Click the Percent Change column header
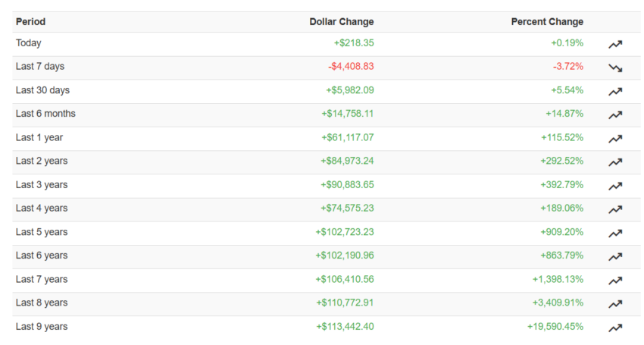Image resolution: width=644 pixels, height=345 pixels. pos(547,22)
